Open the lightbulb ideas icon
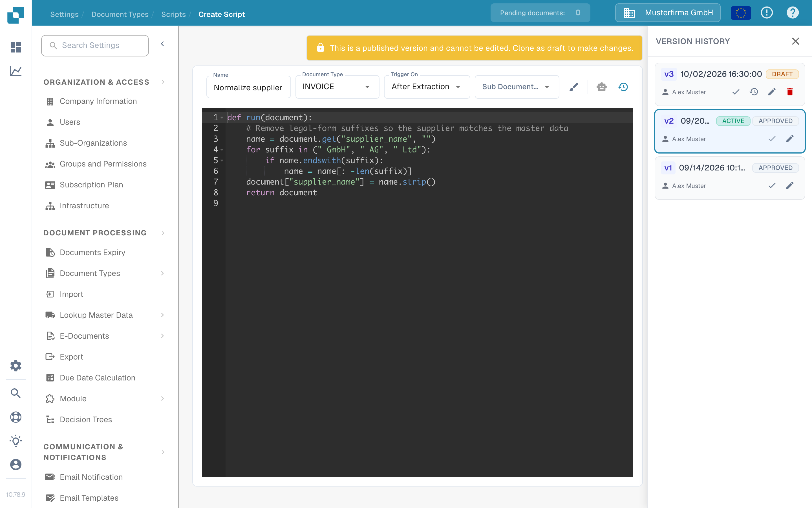This screenshot has height=508, width=812. [16, 441]
